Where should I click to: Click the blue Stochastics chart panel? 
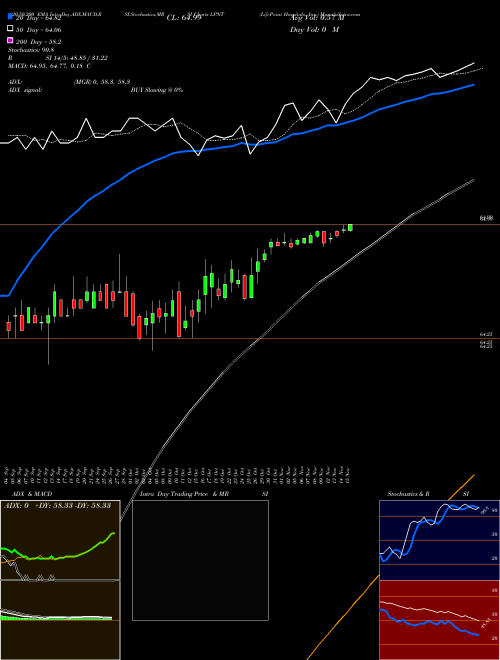(x=439, y=540)
